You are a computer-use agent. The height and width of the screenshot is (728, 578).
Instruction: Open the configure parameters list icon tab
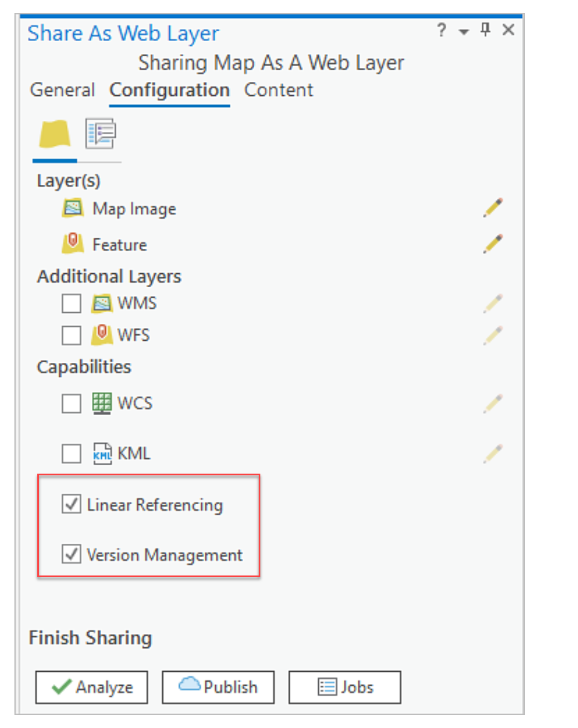click(x=100, y=134)
